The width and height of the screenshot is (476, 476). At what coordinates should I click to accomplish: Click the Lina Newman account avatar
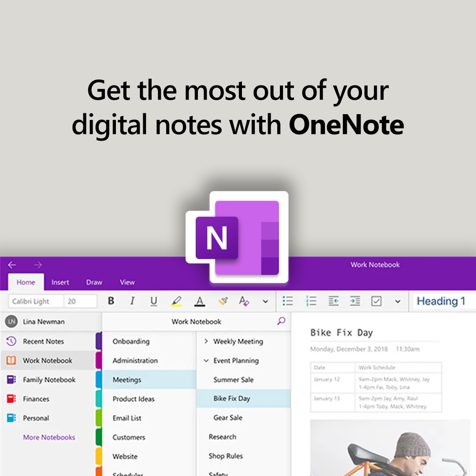[11, 321]
